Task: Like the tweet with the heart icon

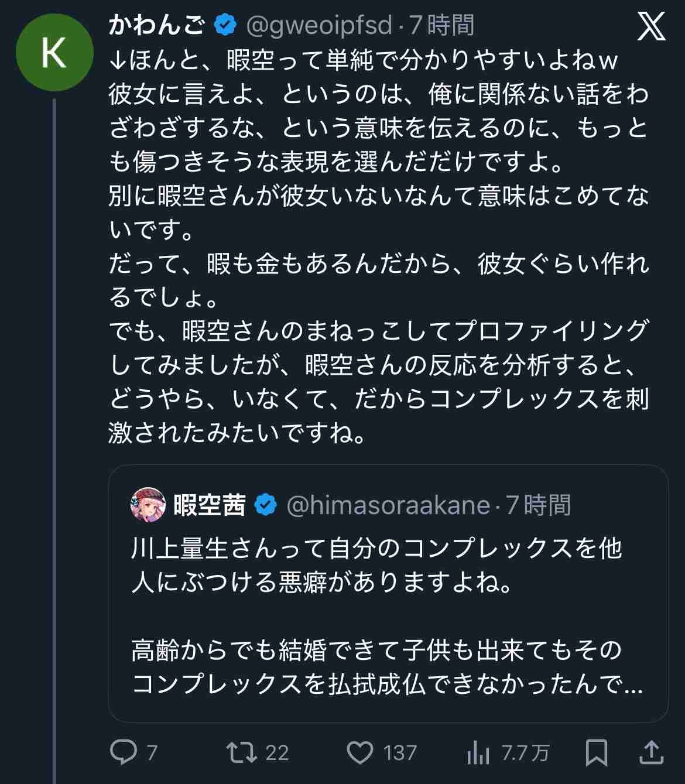Action: tap(359, 752)
